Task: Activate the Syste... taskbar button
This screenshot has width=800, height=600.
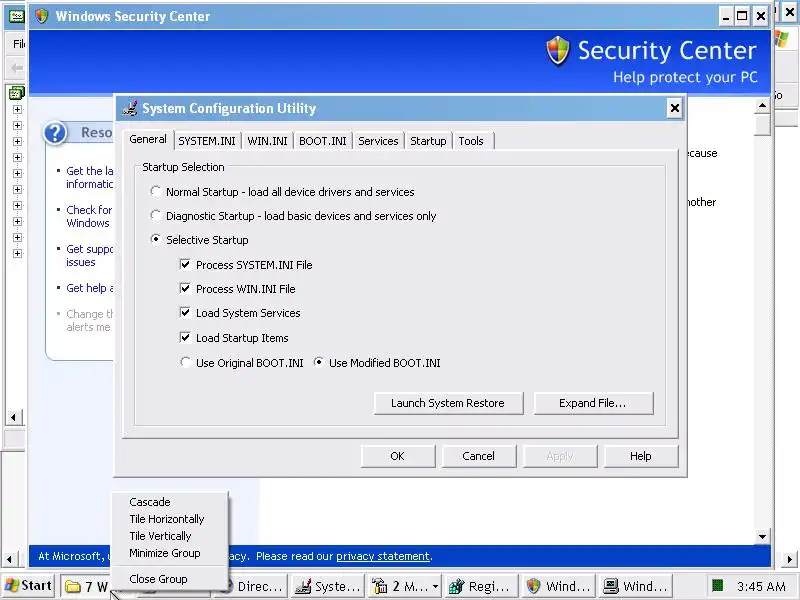Action: tap(328, 586)
